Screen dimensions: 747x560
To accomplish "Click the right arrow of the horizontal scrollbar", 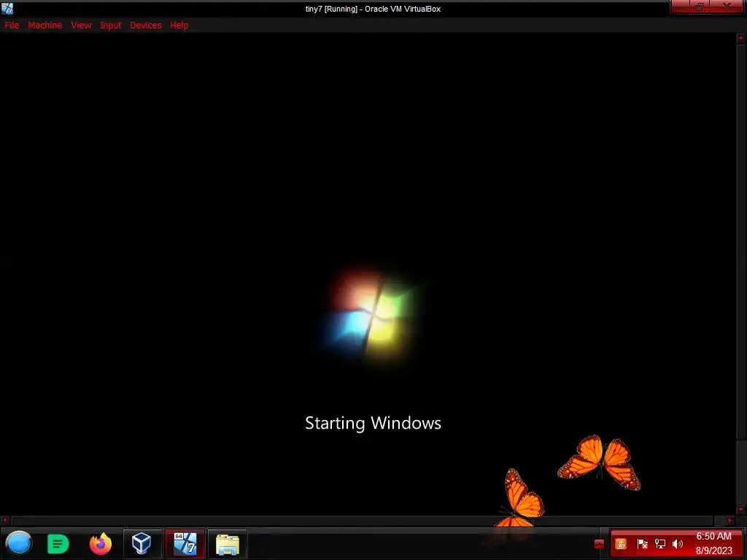I will pos(729,521).
